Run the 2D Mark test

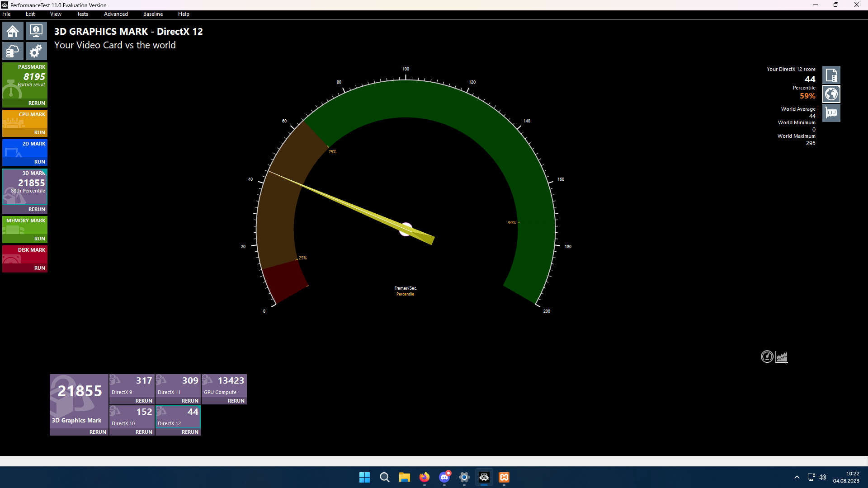[40, 162]
